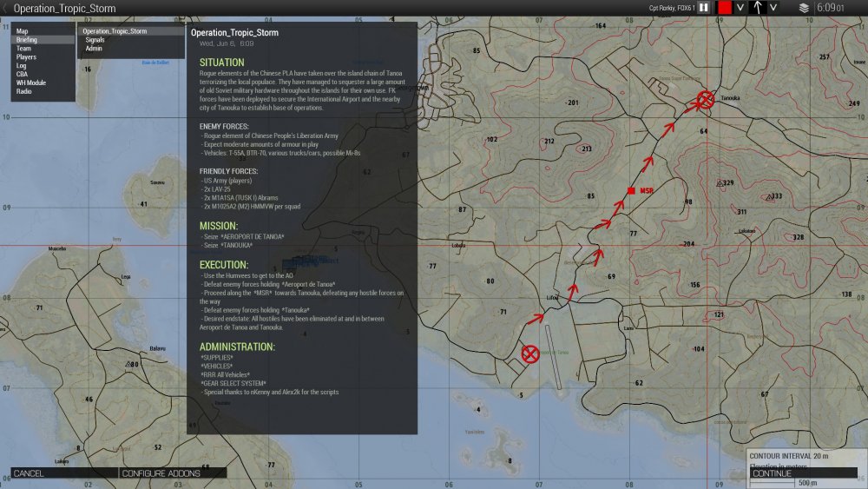Screen dimensions: 868x489
Task: Click the channel indicator icon beside FOX6 1
Action: point(704,8)
